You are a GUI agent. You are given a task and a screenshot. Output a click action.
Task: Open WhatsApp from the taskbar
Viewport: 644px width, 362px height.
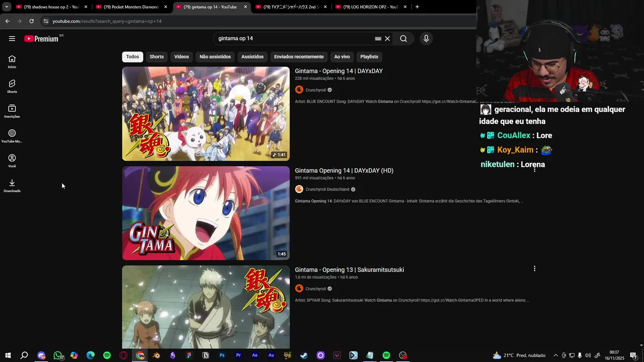click(58, 355)
